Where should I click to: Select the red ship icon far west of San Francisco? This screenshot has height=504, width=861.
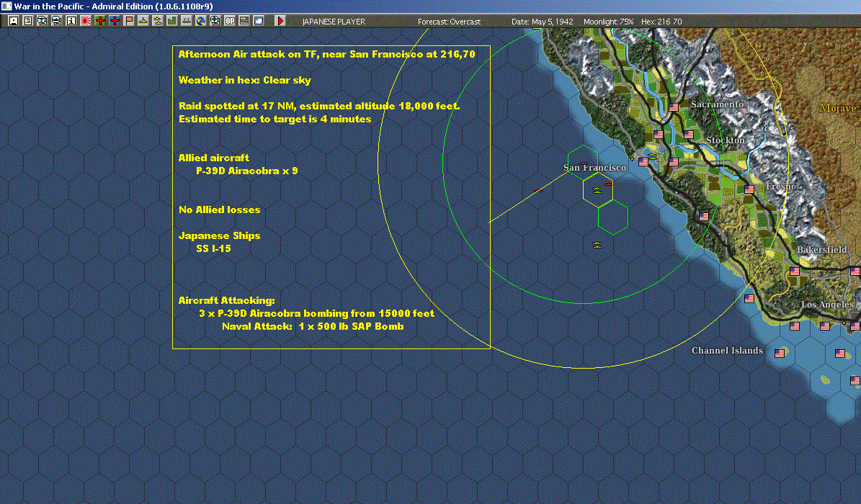click(538, 191)
